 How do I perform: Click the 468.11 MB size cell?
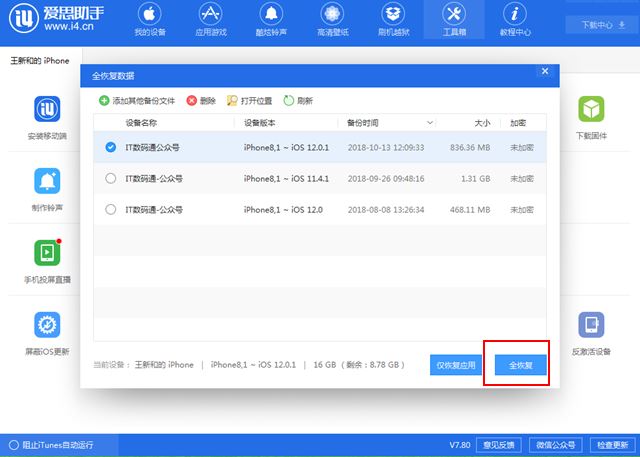coord(470,209)
